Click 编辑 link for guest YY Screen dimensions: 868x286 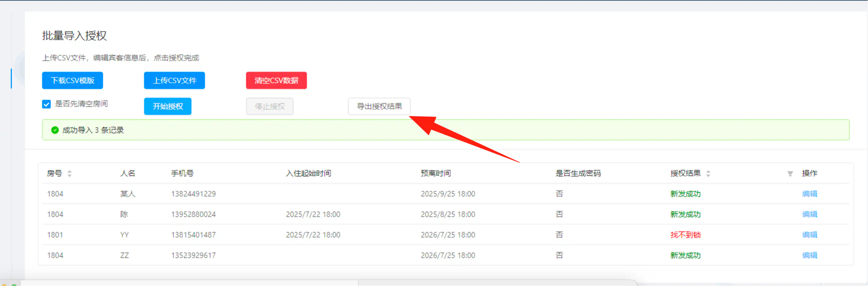pos(809,235)
